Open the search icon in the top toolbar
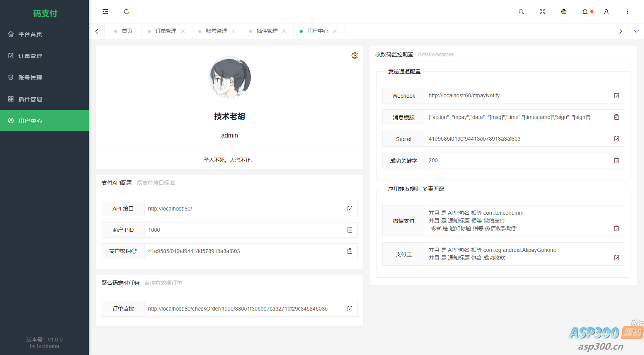The width and height of the screenshot is (644, 355). click(x=521, y=12)
